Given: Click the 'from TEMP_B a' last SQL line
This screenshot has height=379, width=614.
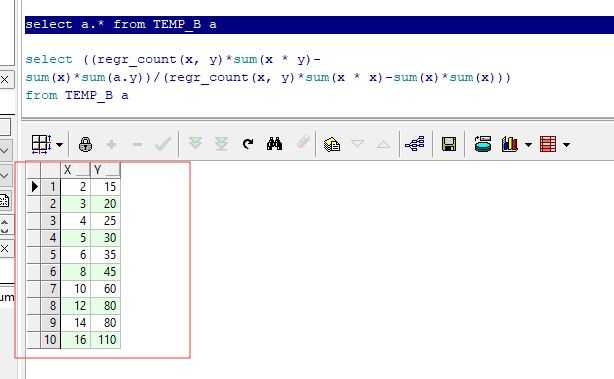Looking at the screenshot, I should point(77,95).
